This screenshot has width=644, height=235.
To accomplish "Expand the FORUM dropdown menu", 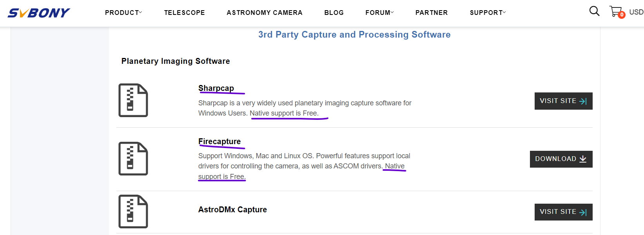I will click(379, 13).
